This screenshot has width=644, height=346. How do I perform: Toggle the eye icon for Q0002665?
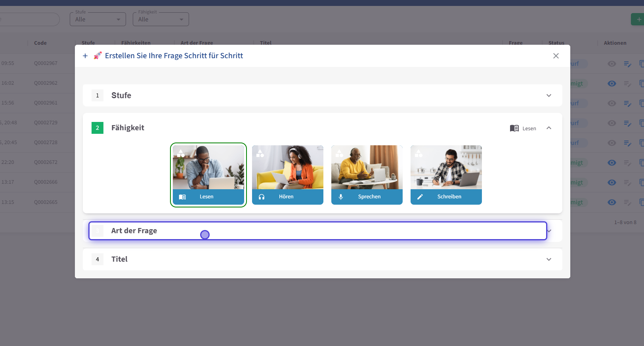click(612, 202)
